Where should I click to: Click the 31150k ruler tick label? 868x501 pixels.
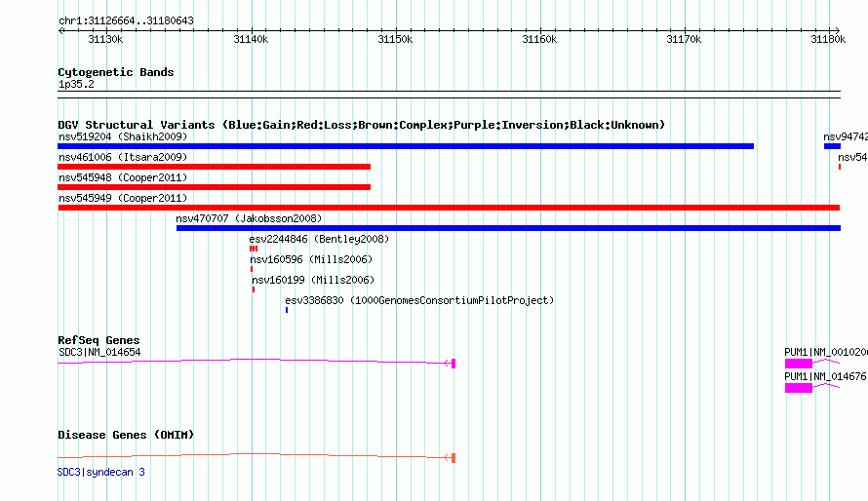coord(395,39)
